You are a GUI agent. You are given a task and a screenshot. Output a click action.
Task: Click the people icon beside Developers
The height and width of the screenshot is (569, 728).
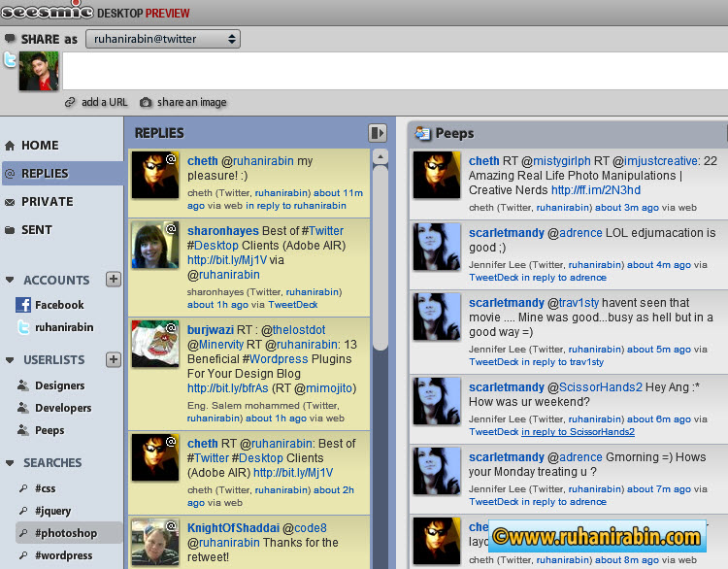coord(23,408)
